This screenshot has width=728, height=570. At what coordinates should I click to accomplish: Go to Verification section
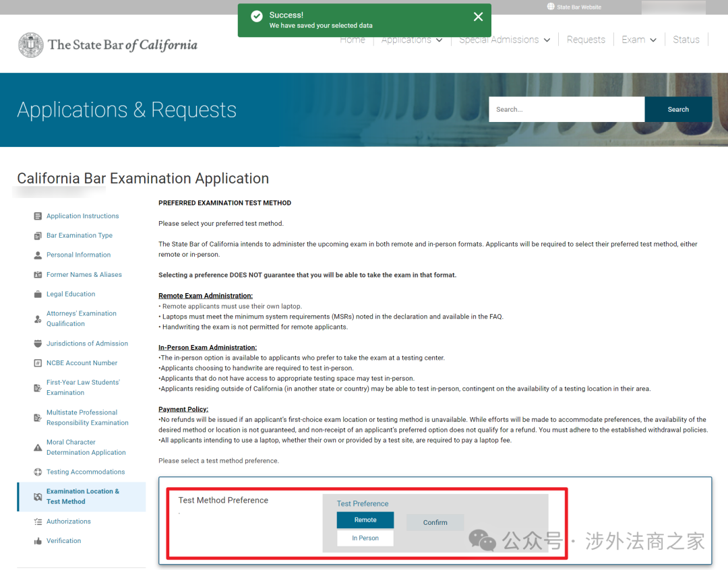tap(63, 541)
